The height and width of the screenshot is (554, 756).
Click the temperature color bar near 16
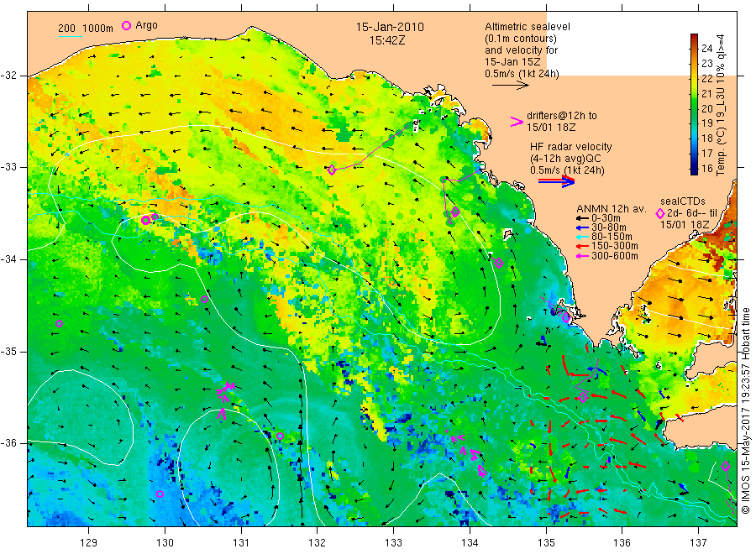(x=694, y=169)
